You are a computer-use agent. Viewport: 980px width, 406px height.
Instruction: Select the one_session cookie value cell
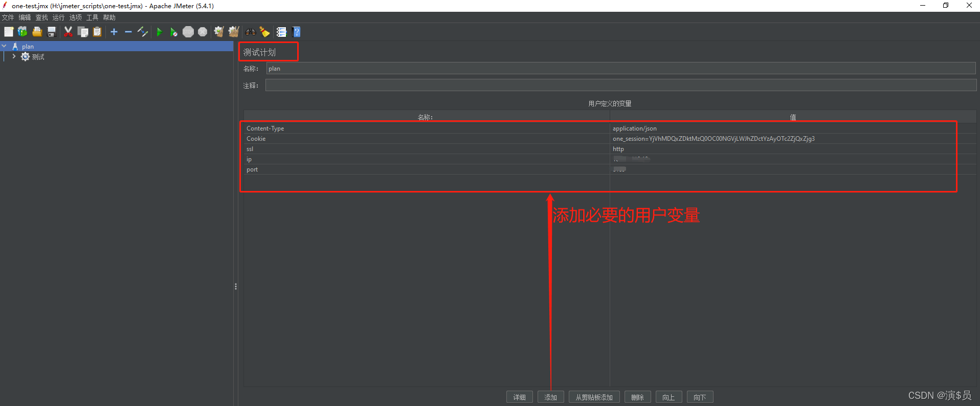click(793, 139)
